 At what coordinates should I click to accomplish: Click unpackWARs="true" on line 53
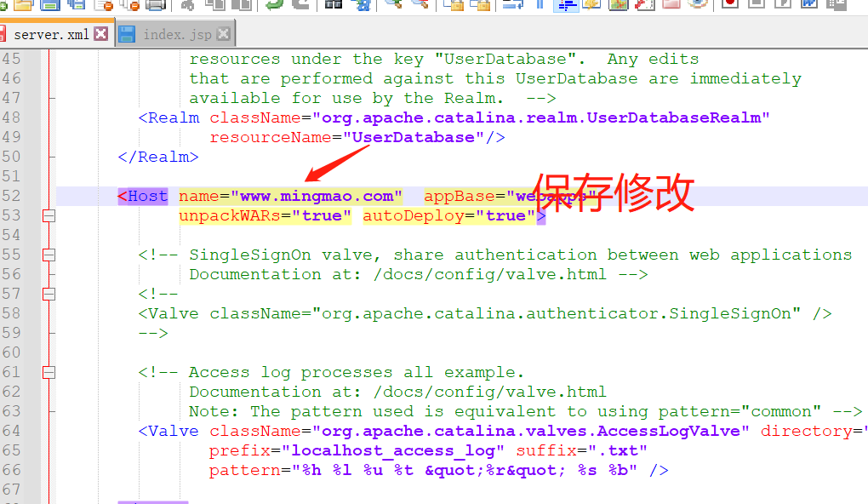coord(266,215)
